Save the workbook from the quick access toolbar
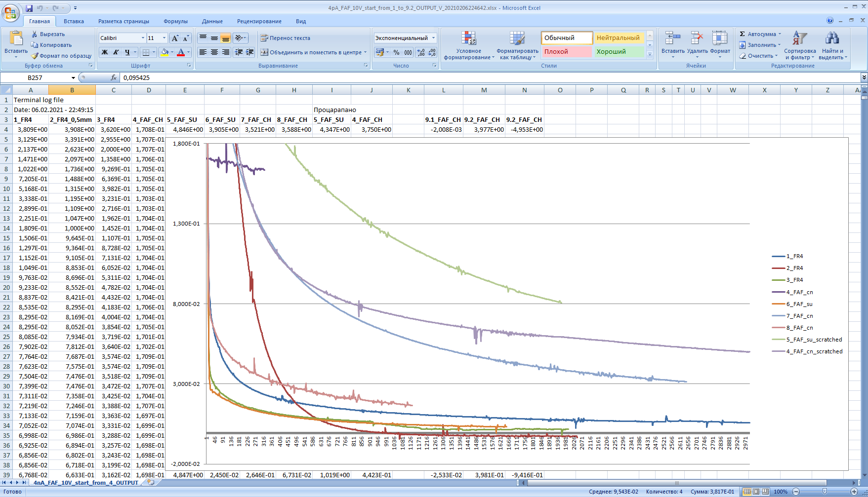Screen dimensions: 868x497 click(x=29, y=8)
